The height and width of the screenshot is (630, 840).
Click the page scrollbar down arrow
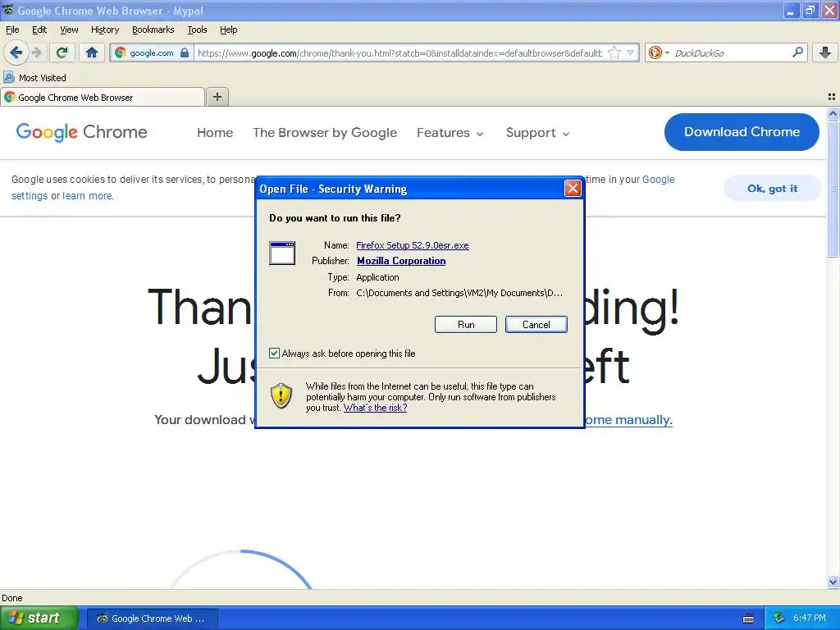833,582
